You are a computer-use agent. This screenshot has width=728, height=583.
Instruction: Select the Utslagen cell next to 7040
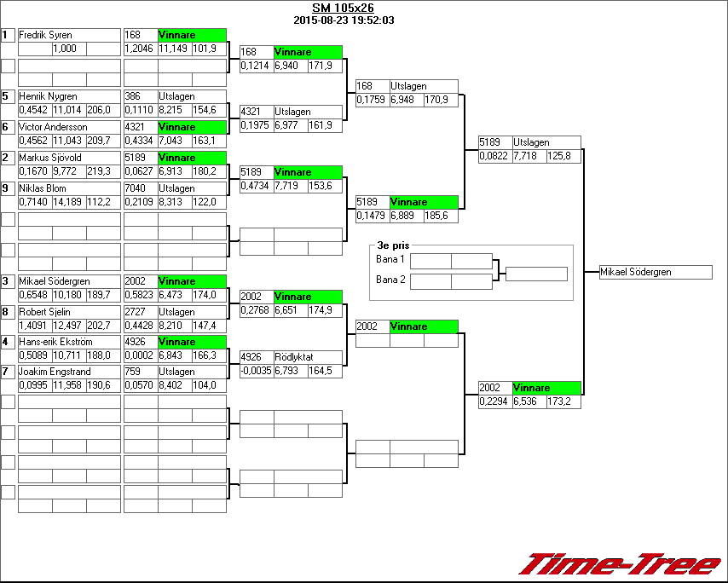point(192,188)
